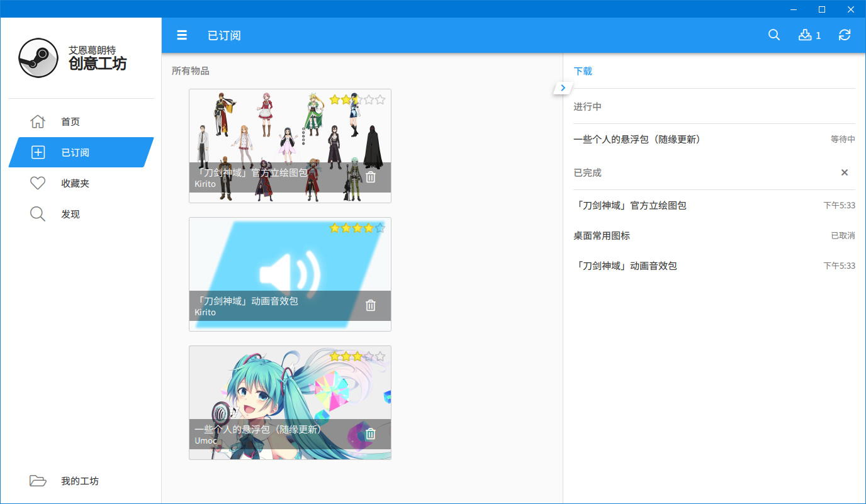
Task: Click the plus icon beside 已订阅
Action: (x=38, y=152)
